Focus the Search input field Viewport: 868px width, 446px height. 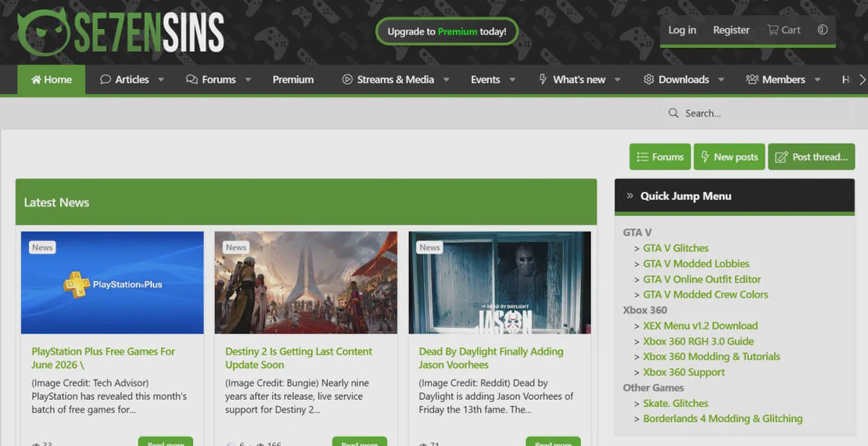(756, 113)
